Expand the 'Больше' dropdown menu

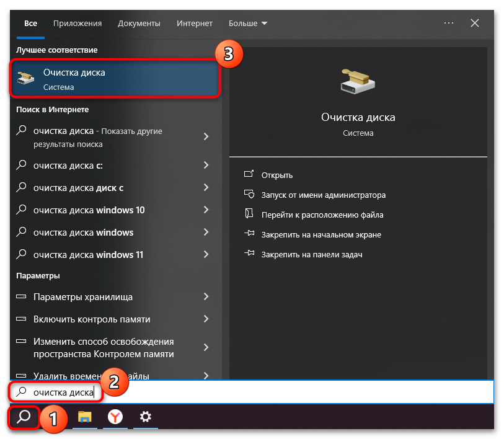click(247, 23)
